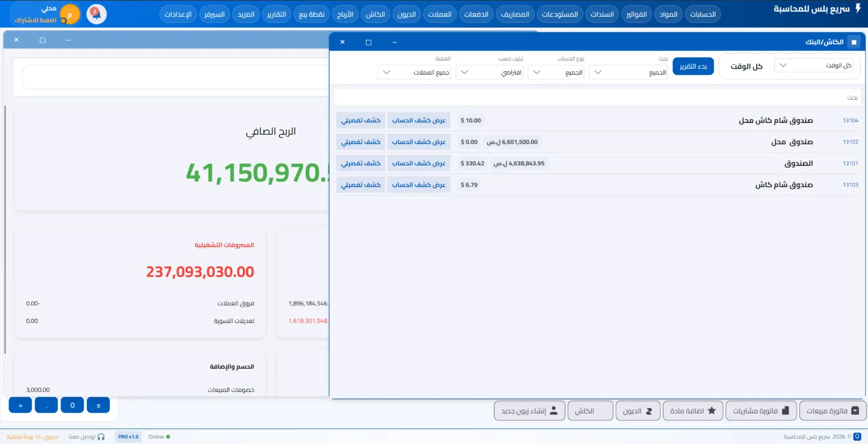Expand the كل الوقت period dropdown
The width and height of the screenshot is (868, 444).
pyautogui.click(x=814, y=65)
